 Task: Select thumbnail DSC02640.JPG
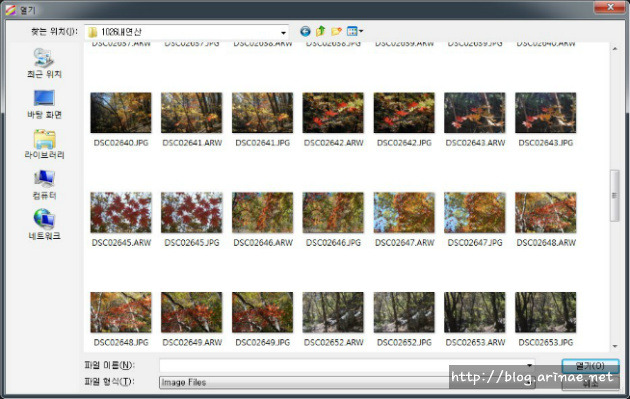click(121, 113)
